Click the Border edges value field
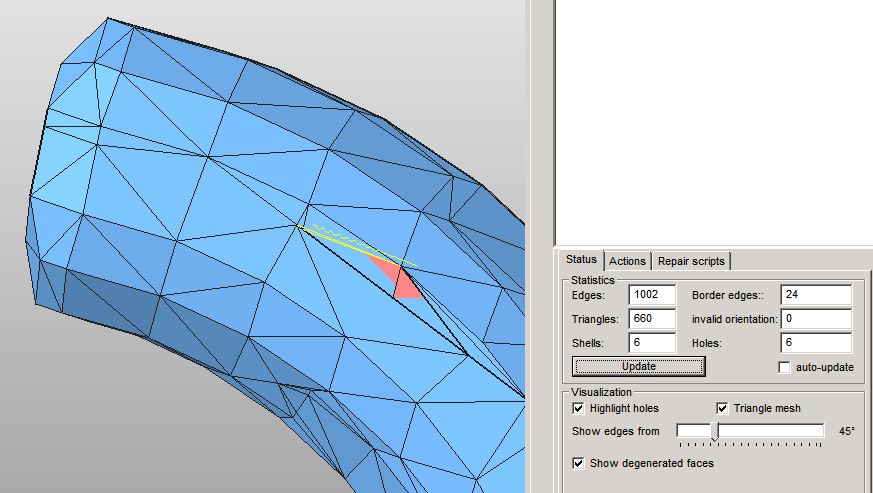This screenshot has width=873, height=493. click(816, 295)
